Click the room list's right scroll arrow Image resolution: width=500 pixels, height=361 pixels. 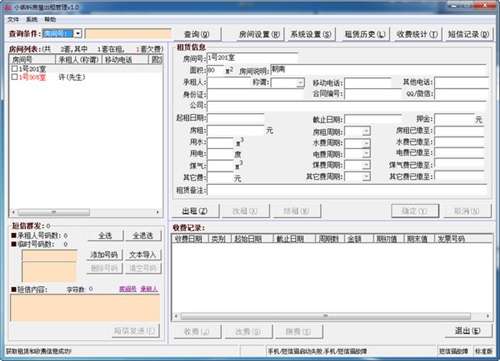[x=158, y=212]
